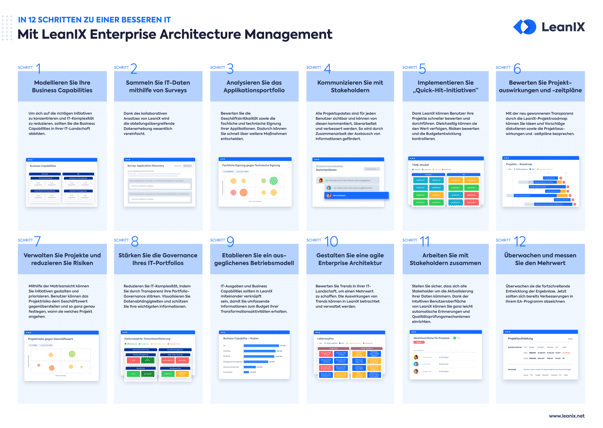Select heading 'Überwachen und messen Sie den Mehrwert'
This screenshot has height=428, width=603.
pyautogui.click(x=540, y=259)
